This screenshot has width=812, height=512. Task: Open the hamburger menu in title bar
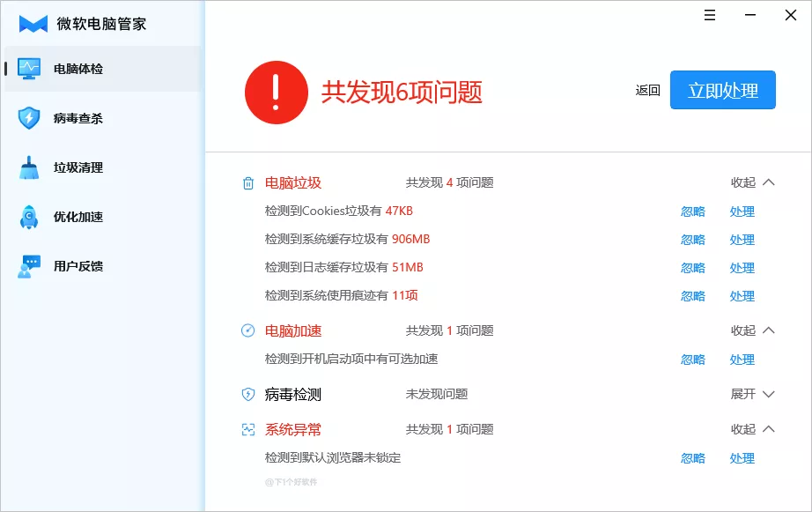pyautogui.click(x=709, y=15)
